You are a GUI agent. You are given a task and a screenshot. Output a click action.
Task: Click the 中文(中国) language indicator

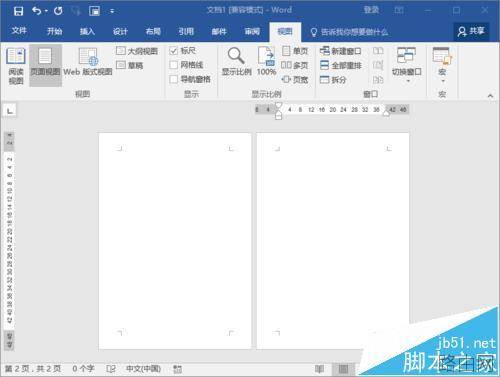click(x=143, y=369)
